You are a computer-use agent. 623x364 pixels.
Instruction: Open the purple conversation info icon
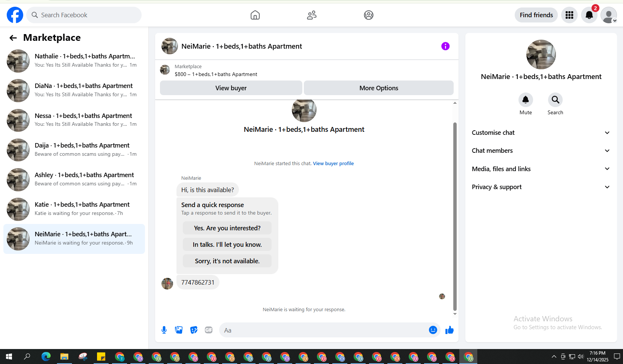(445, 46)
